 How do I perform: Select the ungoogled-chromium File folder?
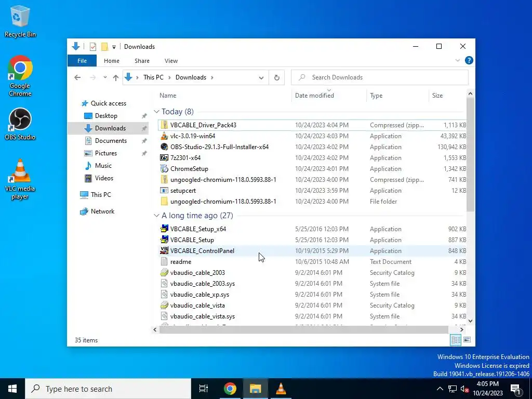(x=312, y=202)
